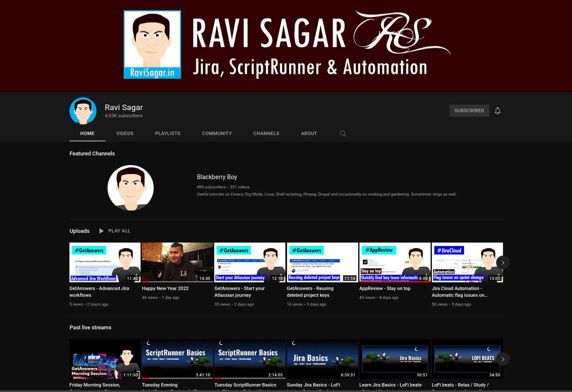The height and width of the screenshot is (392, 572).
Task: Click the banner RaviSagar.in cartoon logo
Action: point(152,44)
